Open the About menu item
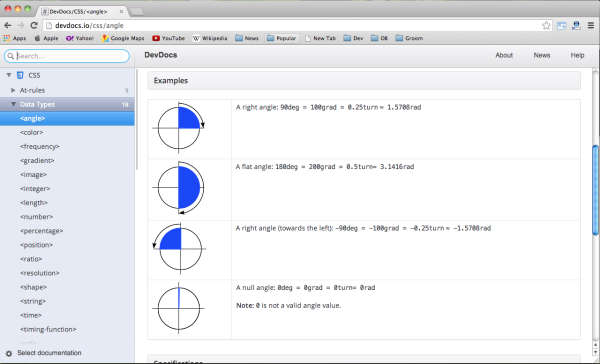 point(504,55)
